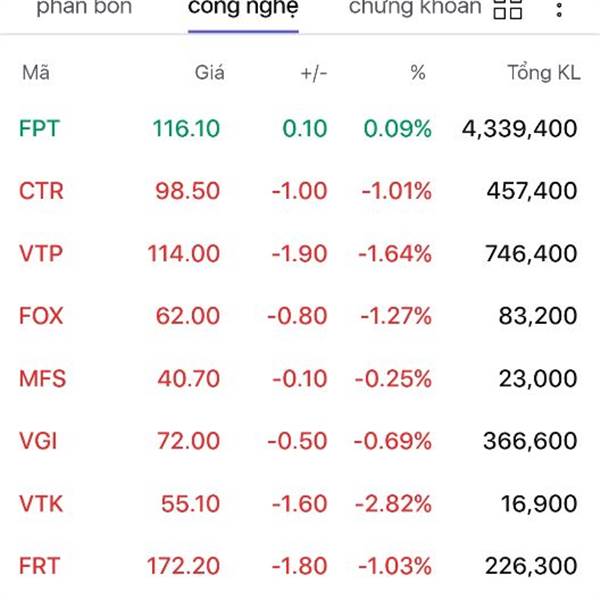Select the công nghệ tab
The height and width of the screenshot is (600, 600).
[243, 8]
